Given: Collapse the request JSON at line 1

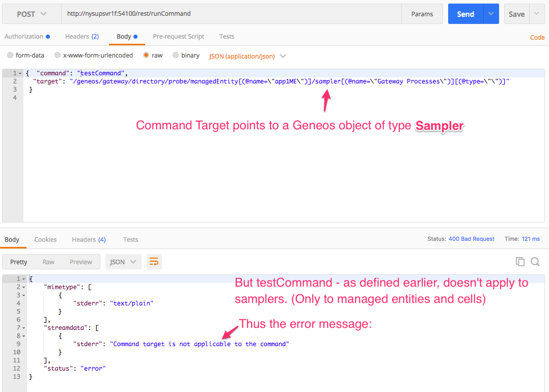Looking at the screenshot, I should point(20,73).
